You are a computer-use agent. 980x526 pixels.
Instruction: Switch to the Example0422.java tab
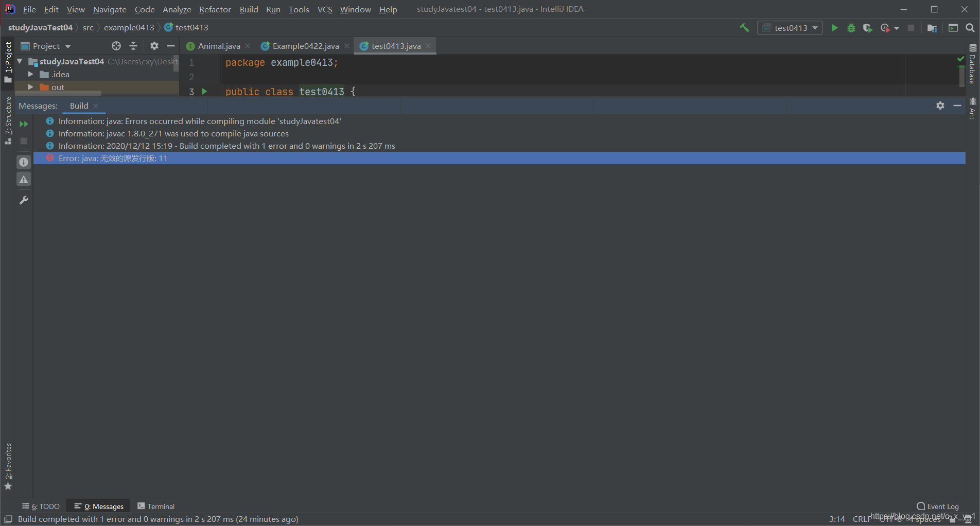304,46
